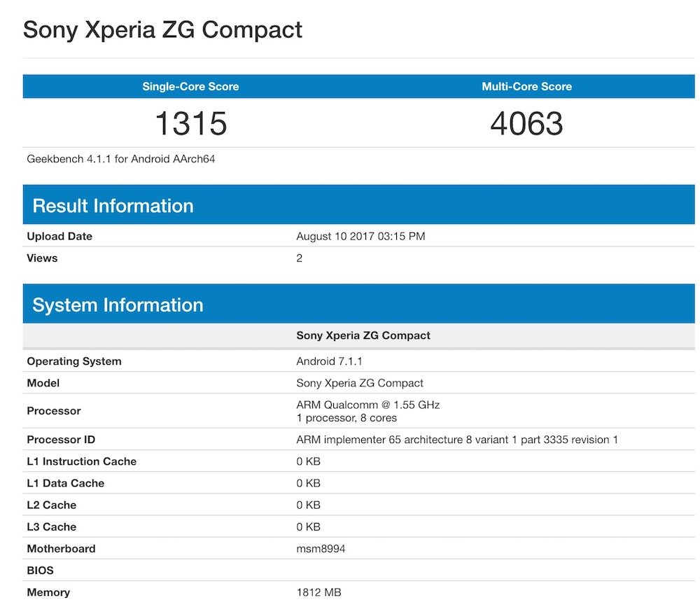The height and width of the screenshot is (609, 700).
Task: Select the Views row label
Action: click(42, 258)
